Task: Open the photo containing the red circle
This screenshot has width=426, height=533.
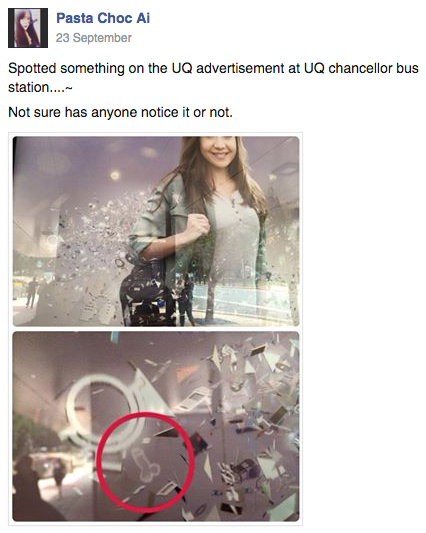Action: coord(156,427)
